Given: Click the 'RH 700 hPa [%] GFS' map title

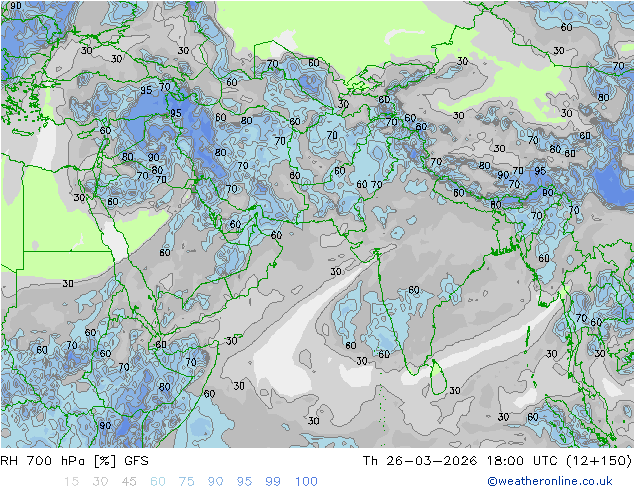Looking at the screenshot, I should tap(74, 461).
